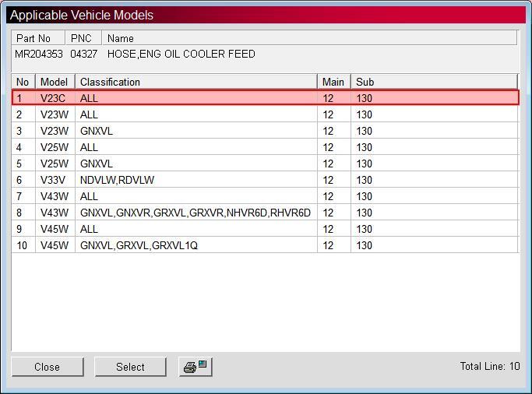Click the Sub column header

pos(435,82)
